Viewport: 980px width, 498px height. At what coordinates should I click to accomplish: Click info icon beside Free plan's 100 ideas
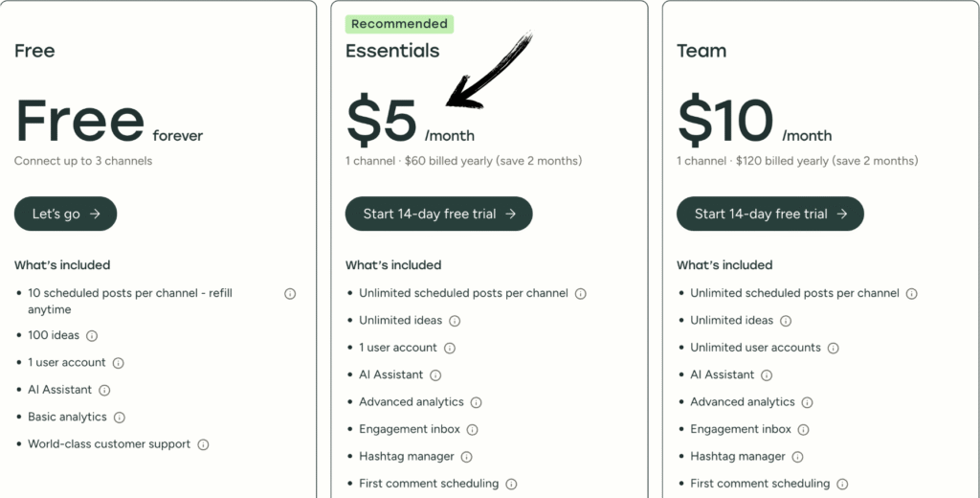tap(92, 336)
